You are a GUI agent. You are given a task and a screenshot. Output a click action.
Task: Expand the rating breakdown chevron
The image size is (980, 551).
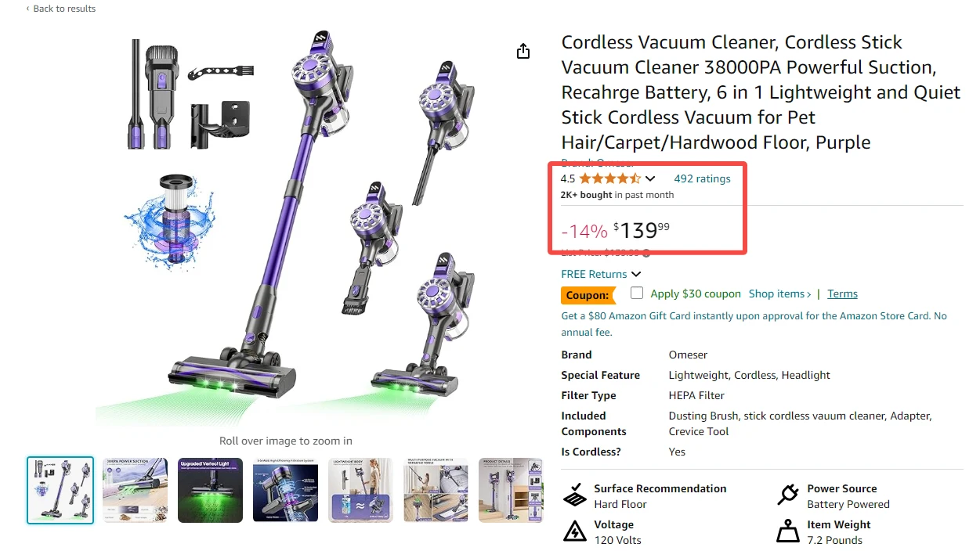(650, 178)
